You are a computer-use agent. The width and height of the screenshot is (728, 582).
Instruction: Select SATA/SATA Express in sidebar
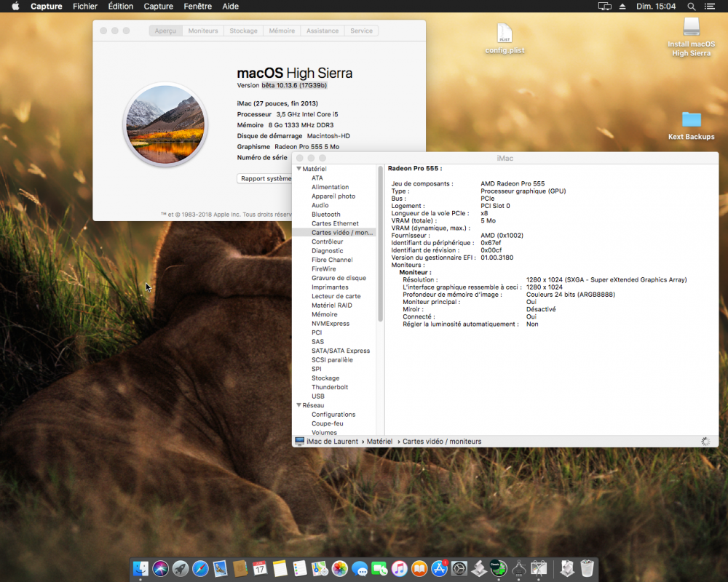point(341,351)
